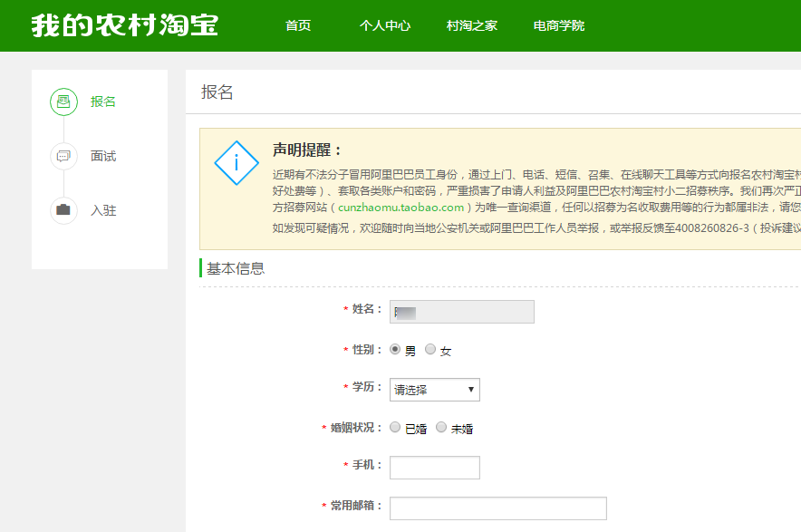Click the 婚姻状况 field label
Viewport: 801px width, 532px height.
coord(355,428)
